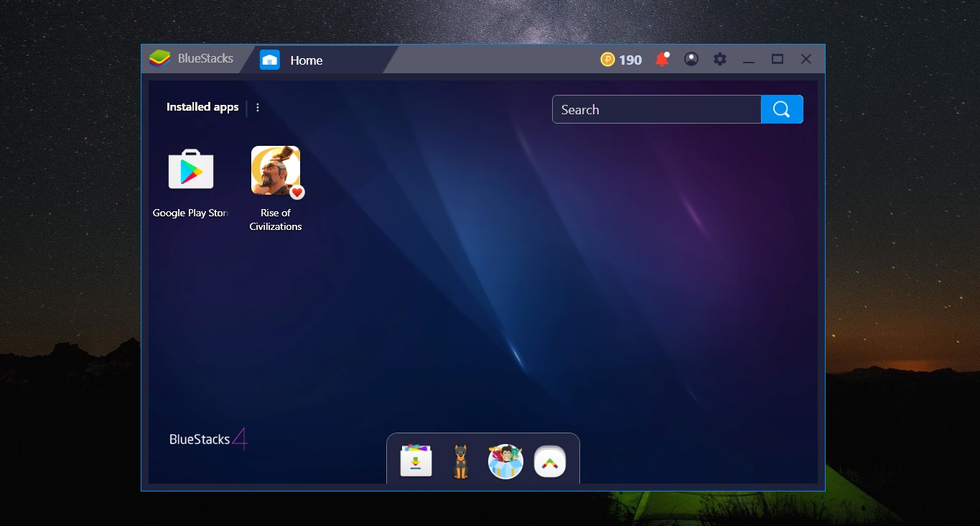Screen dimensions: 980x526
Task: Open the Google Play Store app
Action: pyautogui.click(x=190, y=170)
